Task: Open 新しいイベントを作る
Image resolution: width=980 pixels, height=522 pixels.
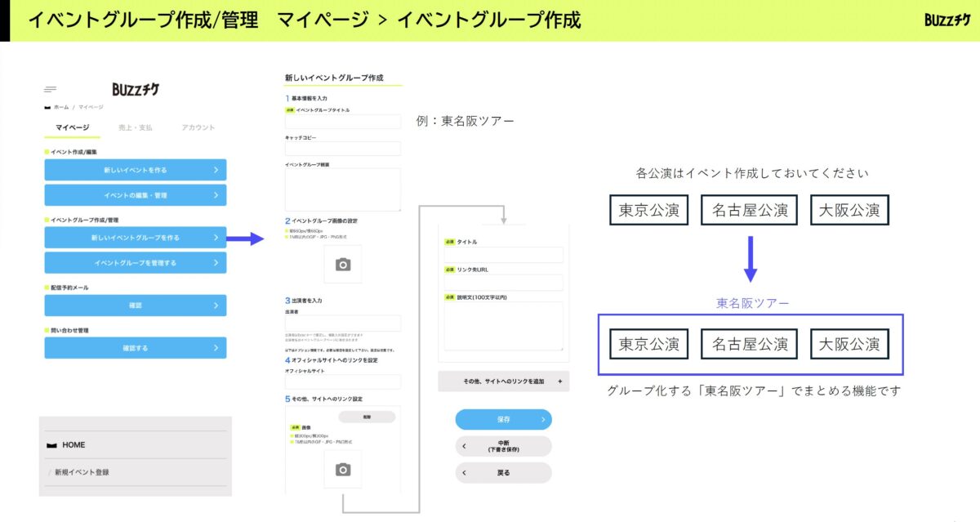Action: 136,170
